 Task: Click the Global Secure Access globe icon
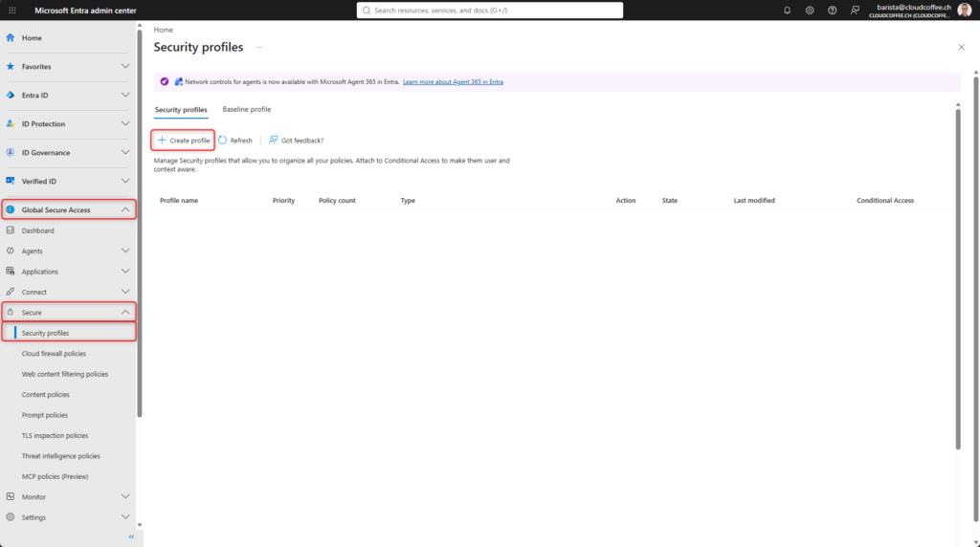pos(10,209)
